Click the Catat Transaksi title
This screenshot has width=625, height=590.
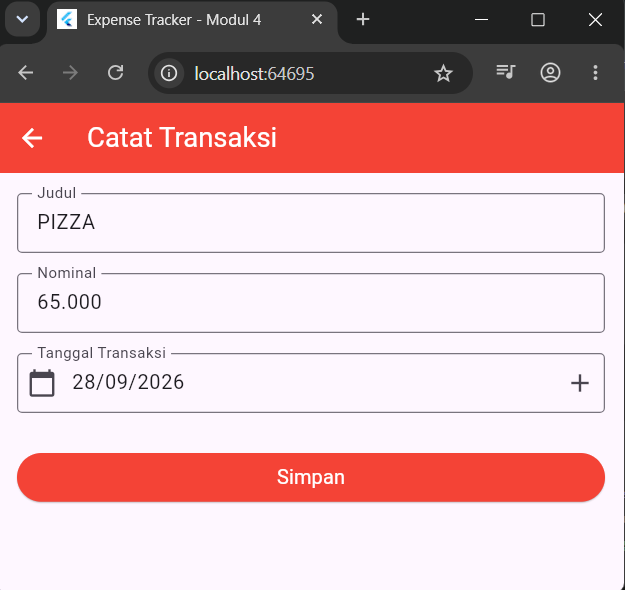(182, 138)
